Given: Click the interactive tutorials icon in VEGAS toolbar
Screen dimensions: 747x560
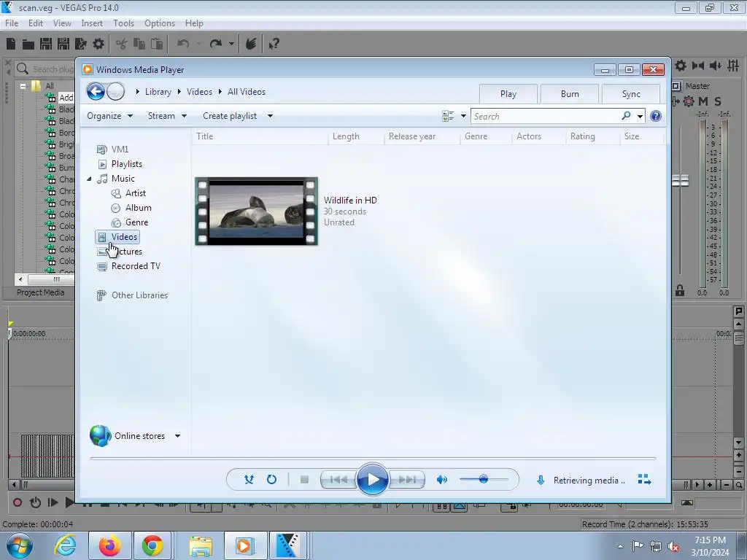Looking at the screenshot, I should [251, 44].
